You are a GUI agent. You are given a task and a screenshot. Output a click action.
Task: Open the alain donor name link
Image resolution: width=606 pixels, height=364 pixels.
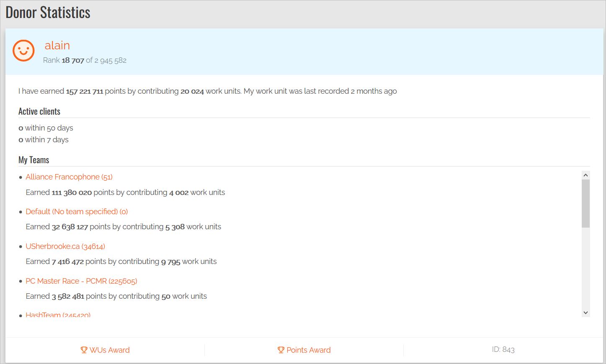pos(57,45)
